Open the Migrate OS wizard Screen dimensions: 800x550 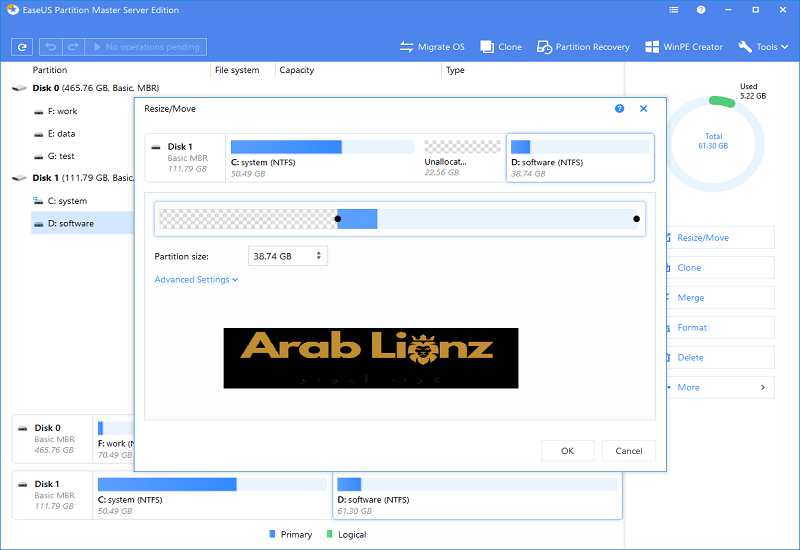pyautogui.click(x=432, y=47)
